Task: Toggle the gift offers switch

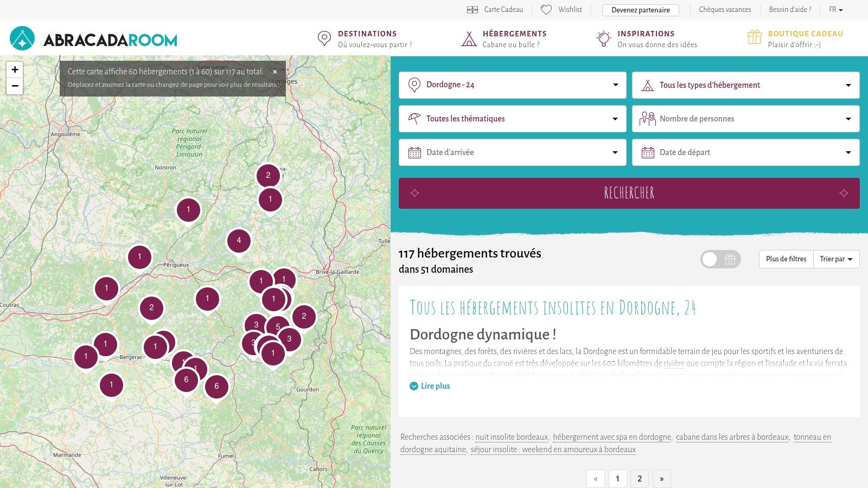Action: coord(720,259)
